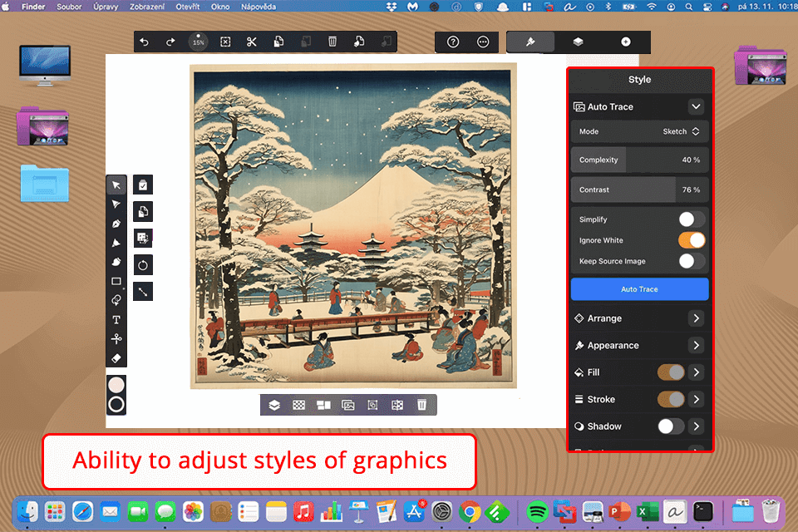This screenshot has height=532, width=798.
Task: Click the trash icon in top toolbar
Action: (332, 42)
